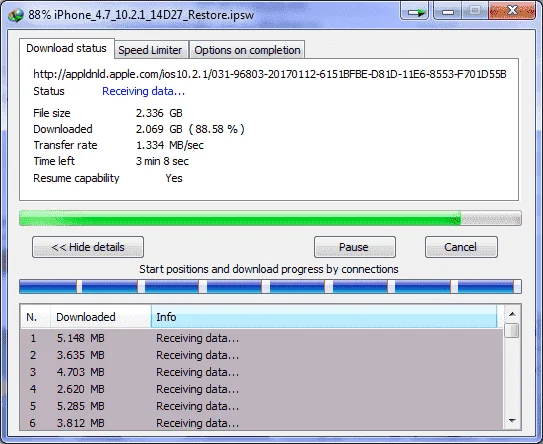This screenshot has height=444, width=543.
Task: Open the Options on completion tab
Action: pos(247,50)
